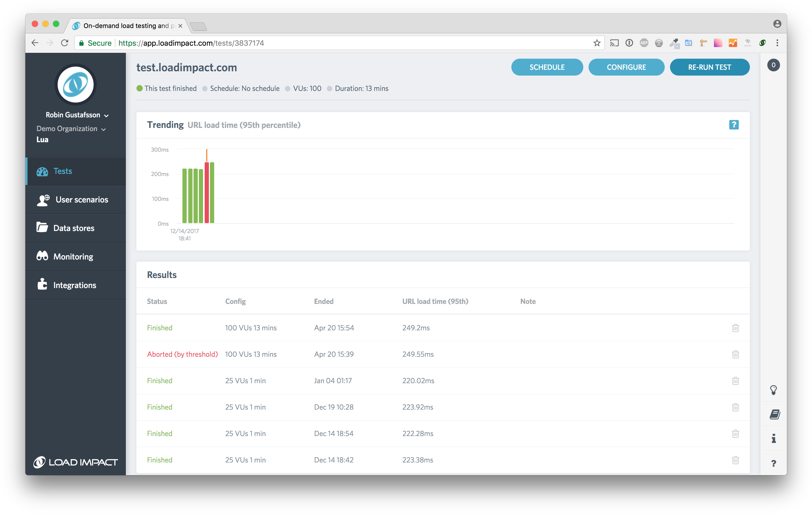
Task: Select the red bar in the Trending chart
Action: pyautogui.click(x=207, y=192)
